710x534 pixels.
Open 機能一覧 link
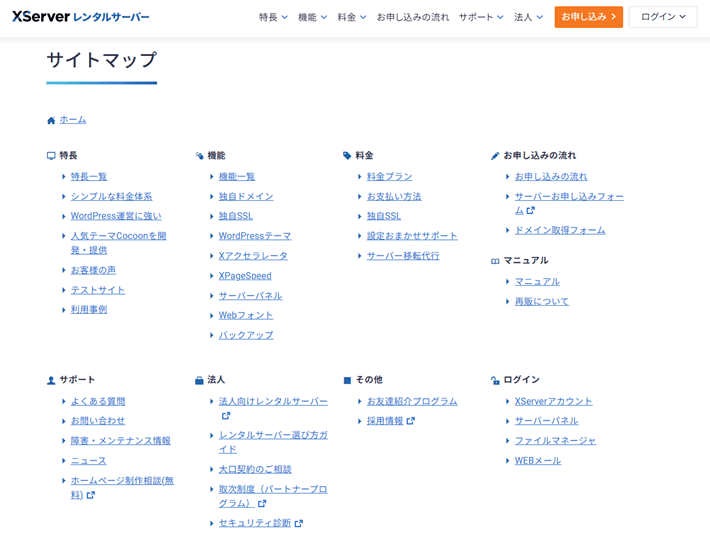point(237,177)
